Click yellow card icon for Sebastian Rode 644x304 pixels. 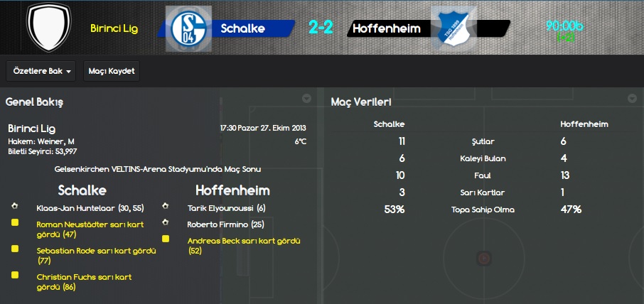point(15,249)
